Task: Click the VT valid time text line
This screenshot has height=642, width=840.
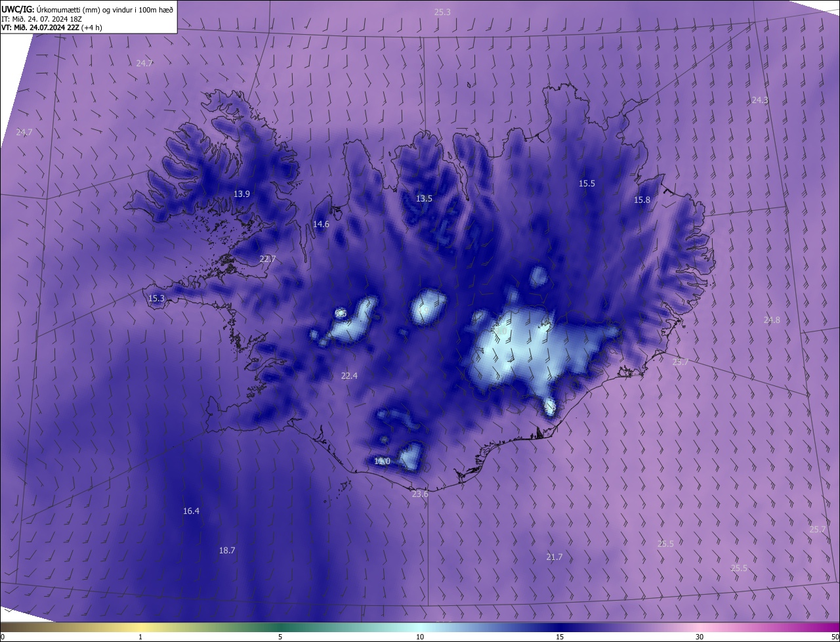Action: pyautogui.click(x=52, y=28)
